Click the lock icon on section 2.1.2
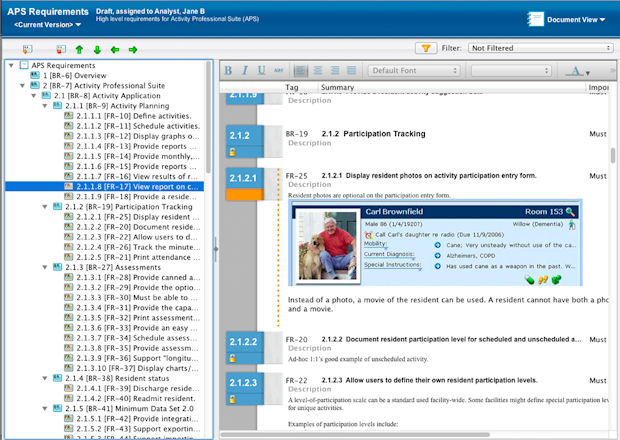The image size is (620, 440). 232,152
